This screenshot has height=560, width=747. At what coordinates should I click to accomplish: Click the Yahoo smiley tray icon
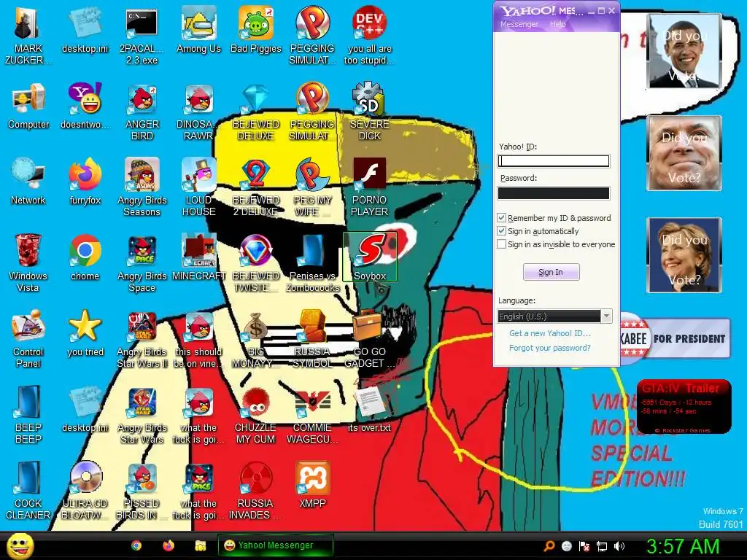click(x=566, y=546)
